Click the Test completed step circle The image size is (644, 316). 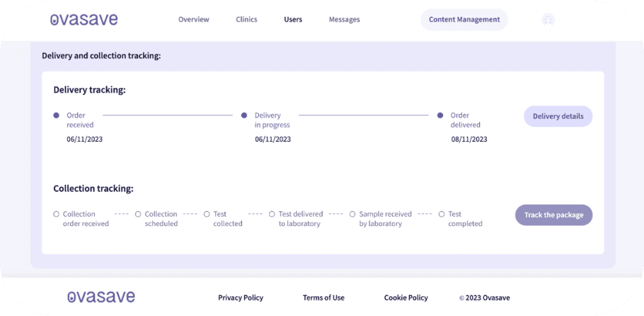coord(442,214)
